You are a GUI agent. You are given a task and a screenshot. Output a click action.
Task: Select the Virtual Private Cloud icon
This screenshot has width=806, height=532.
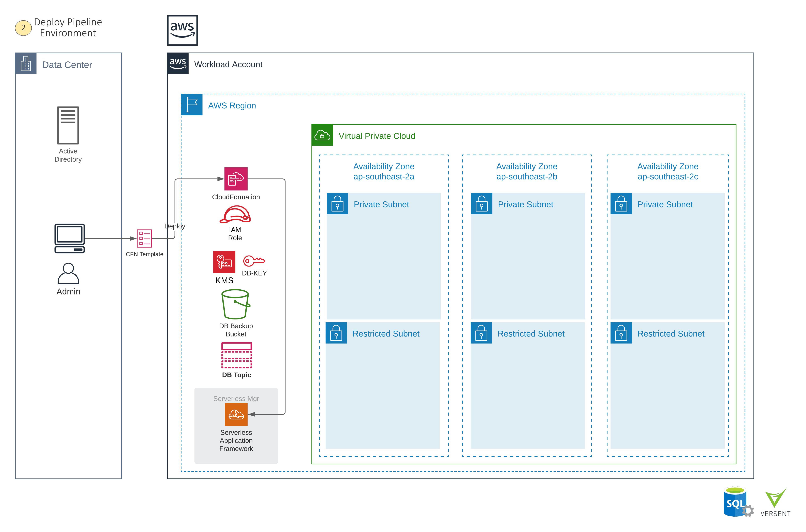(322, 135)
